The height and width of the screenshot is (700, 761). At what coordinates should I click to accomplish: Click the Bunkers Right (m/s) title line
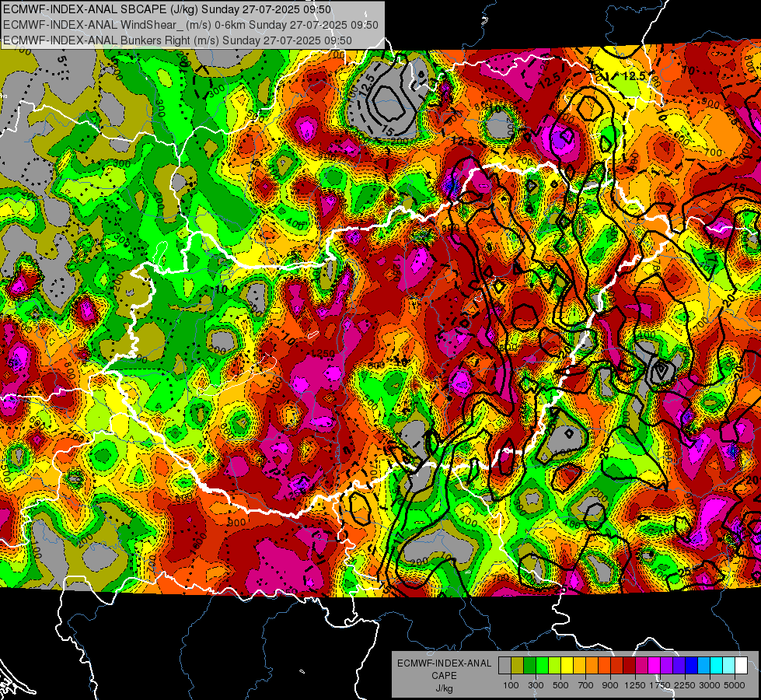pos(177,40)
